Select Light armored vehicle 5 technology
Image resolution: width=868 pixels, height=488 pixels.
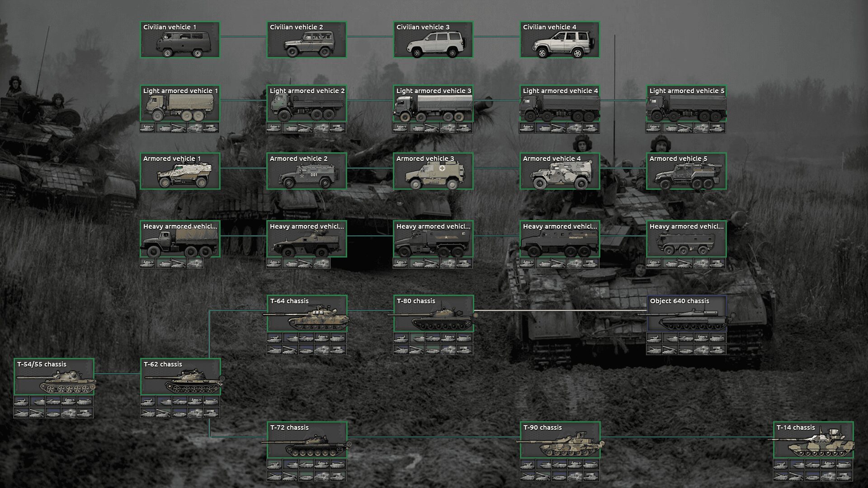point(686,103)
